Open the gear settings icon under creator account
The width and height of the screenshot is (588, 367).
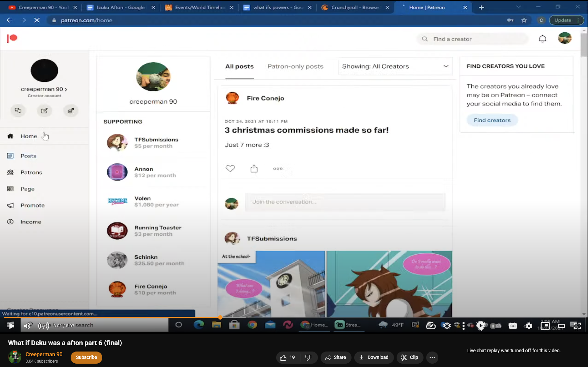coord(71,111)
